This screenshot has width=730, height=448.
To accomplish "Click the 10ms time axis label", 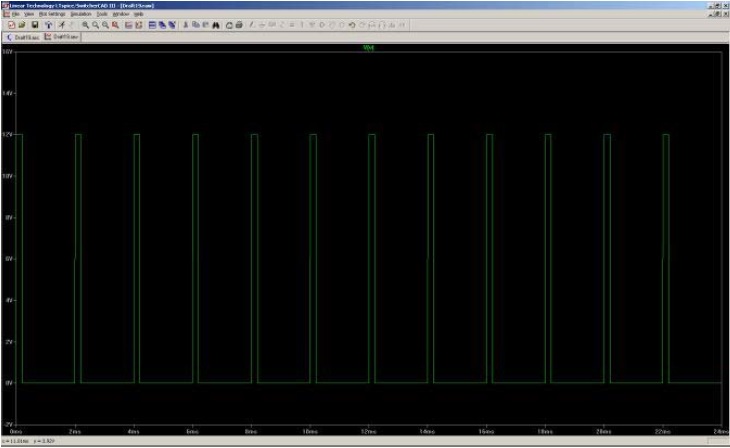I will click(310, 432).
